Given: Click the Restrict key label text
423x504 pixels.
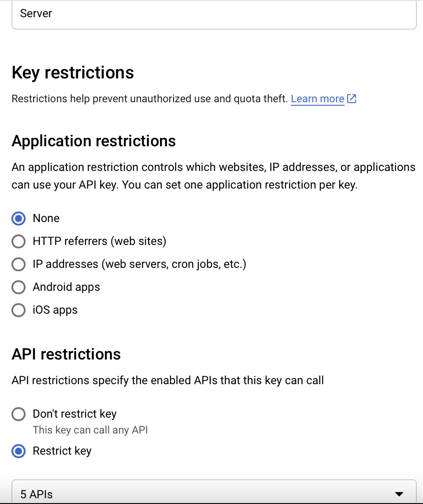Looking at the screenshot, I should click(x=62, y=451).
